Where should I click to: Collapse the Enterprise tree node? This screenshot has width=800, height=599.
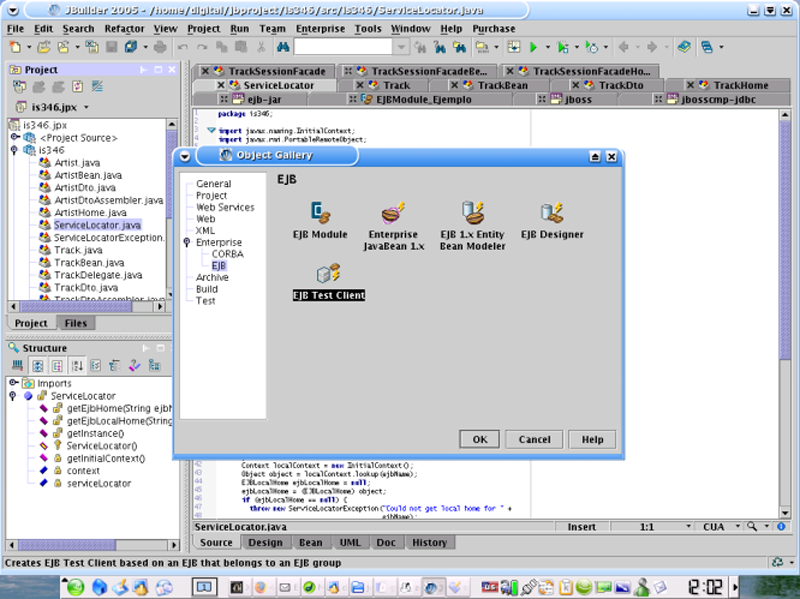click(x=187, y=243)
